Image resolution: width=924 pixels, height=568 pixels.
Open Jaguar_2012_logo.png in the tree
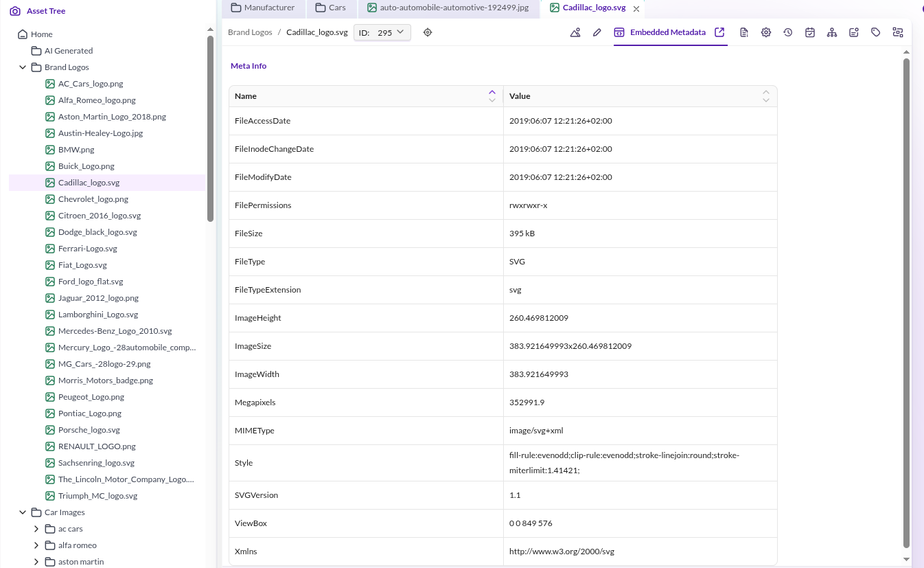98,298
